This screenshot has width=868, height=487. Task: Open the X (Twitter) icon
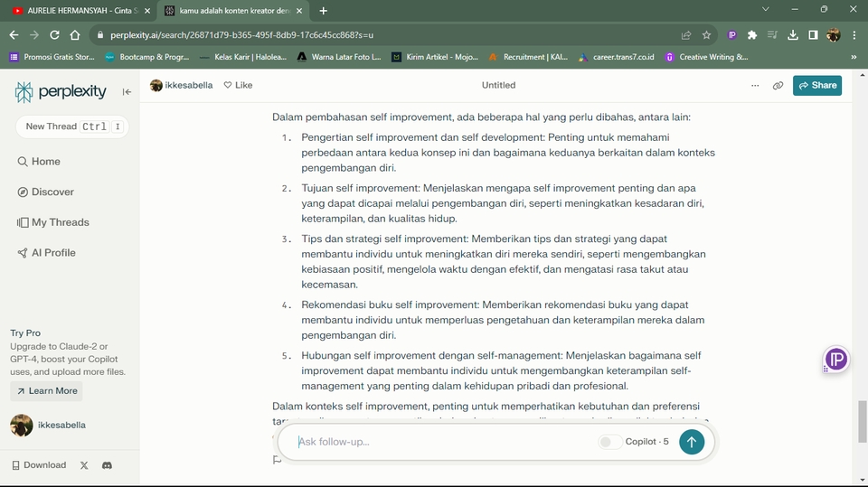(x=84, y=465)
